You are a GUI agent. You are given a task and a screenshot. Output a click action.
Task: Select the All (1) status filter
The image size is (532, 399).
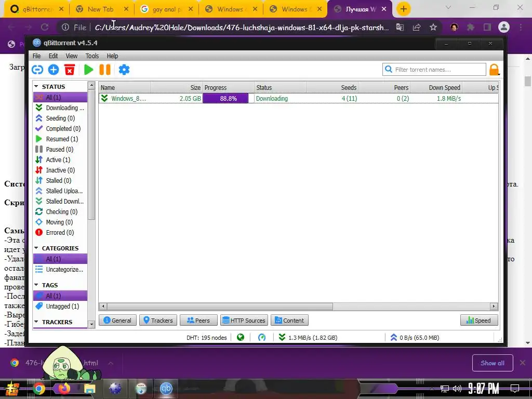coord(60,97)
